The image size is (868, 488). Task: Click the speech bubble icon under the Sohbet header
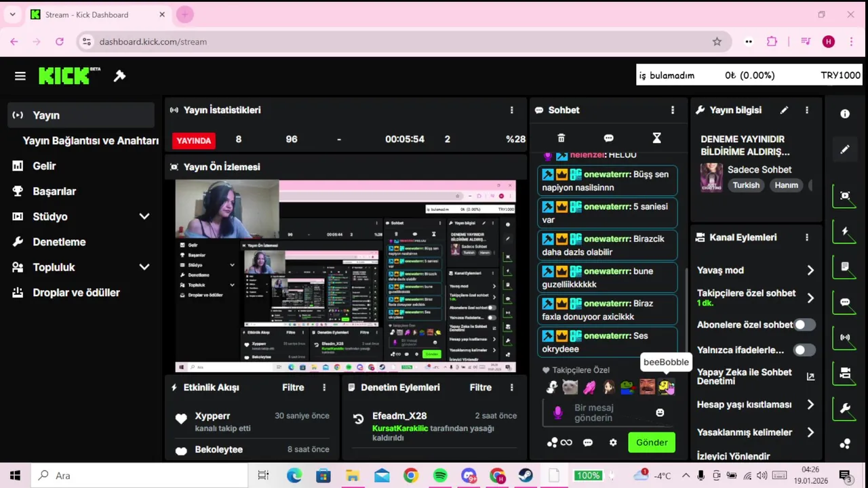tap(608, 138)
